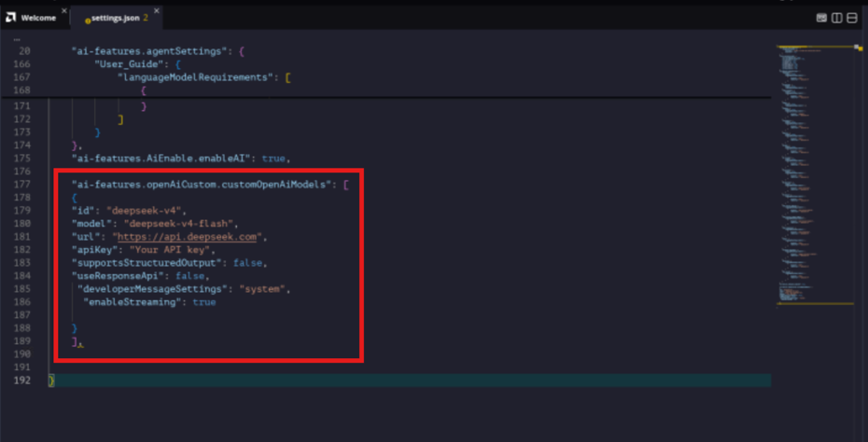868x442 pixels.
Task: Switch to the Welcome tab
Action: pyautogui.click(x=35, y=18)
